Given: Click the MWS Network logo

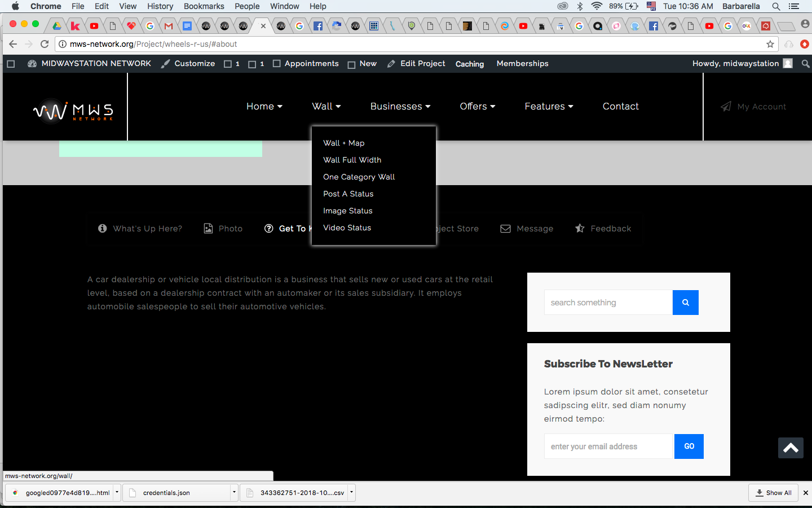Looking at the screenshot, I should coord(73,111).
